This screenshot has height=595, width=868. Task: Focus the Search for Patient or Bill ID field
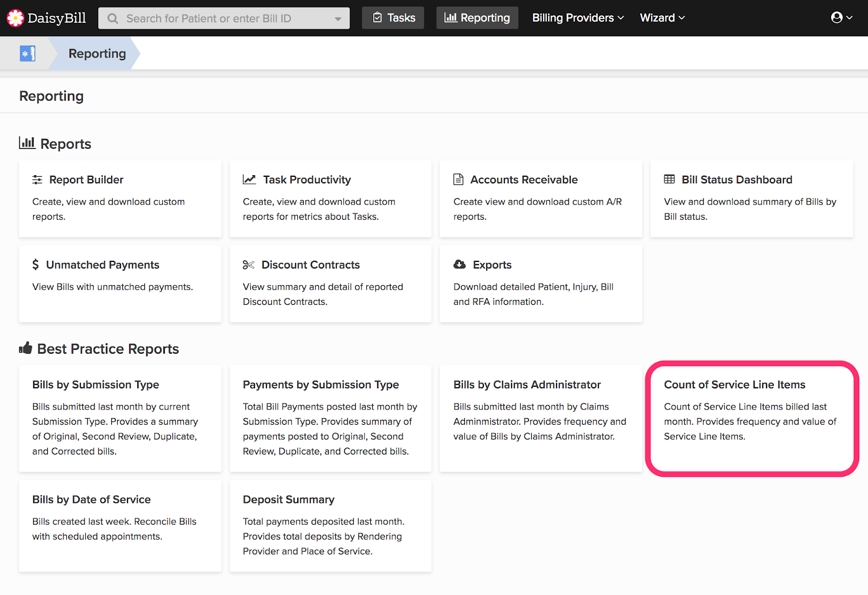click(224, 18)
